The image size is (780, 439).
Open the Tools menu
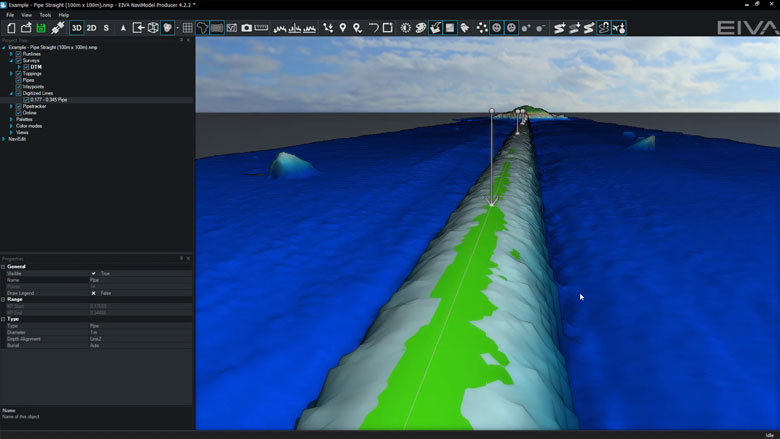45,15
